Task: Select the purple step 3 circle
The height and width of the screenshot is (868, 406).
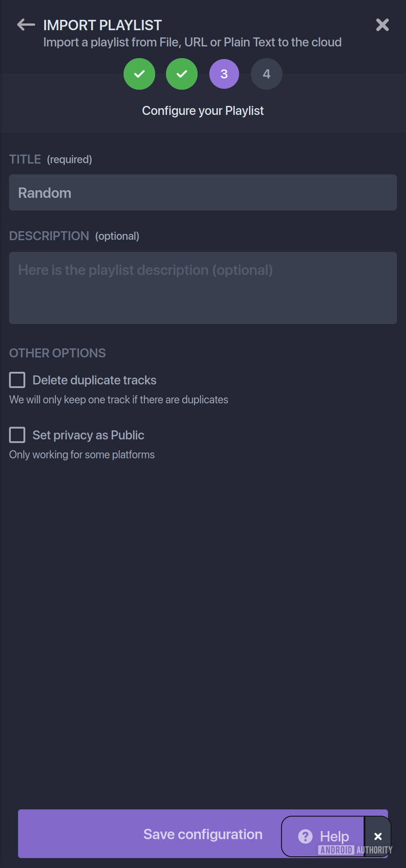Action: [x=224, y=74]
